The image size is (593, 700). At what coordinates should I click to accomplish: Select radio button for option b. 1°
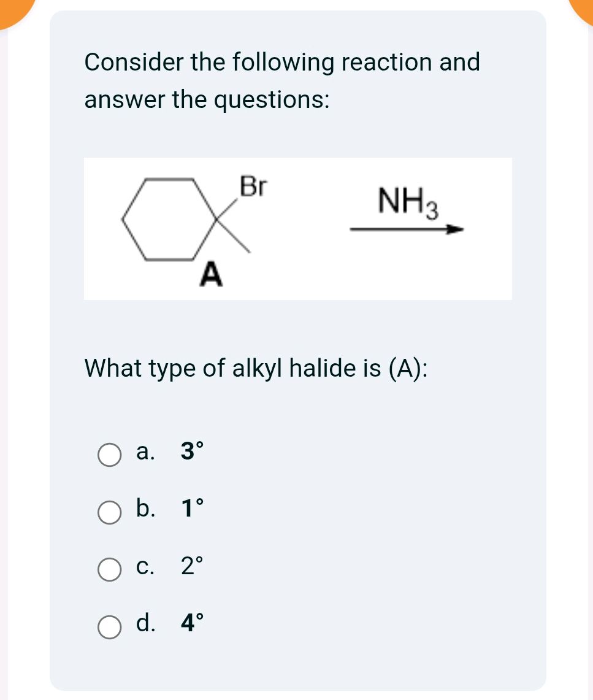(x=110, y=513)
